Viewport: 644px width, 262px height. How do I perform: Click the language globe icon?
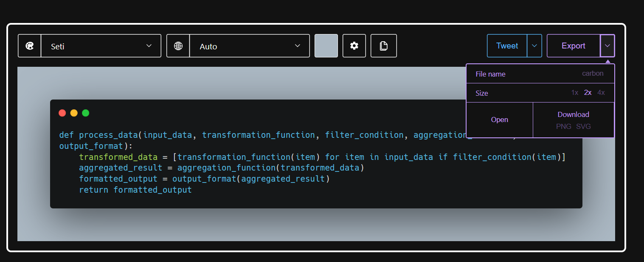coord(178,46)
